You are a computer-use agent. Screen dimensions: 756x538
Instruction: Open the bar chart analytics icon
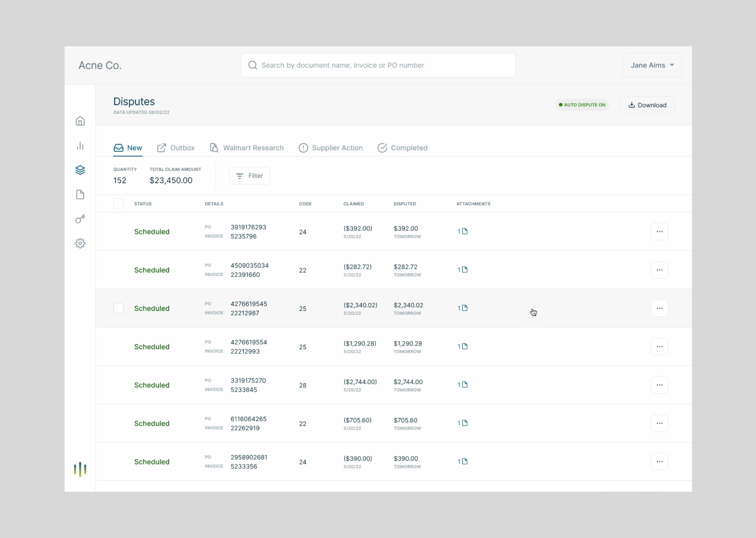pyautogui.click(x=80, y=146)
